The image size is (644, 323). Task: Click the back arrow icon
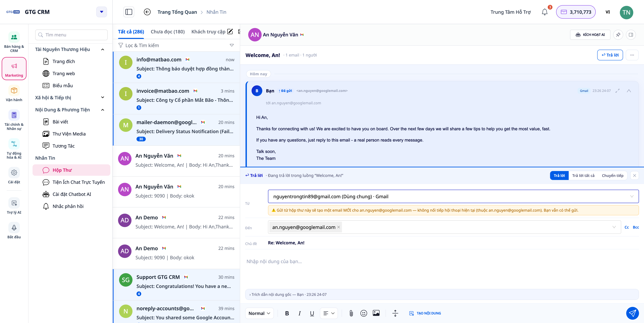pyautogui.click(x=147, y=12)
